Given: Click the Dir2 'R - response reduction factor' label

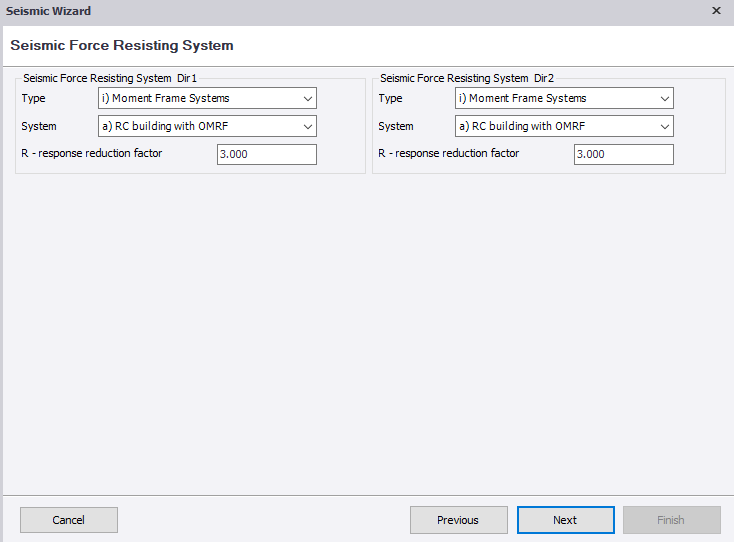Looking at the screenshot, I should (x=448, y=154).
